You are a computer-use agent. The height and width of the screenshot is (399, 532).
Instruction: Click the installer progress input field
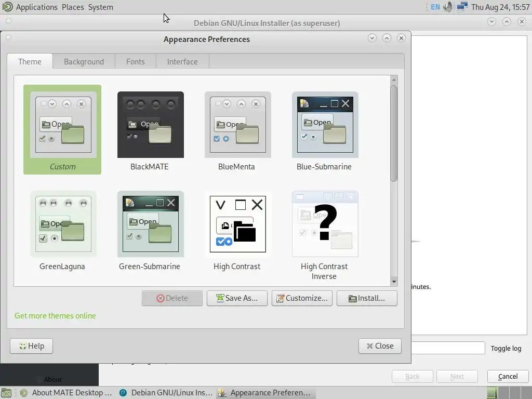click(x=448, y=348)
